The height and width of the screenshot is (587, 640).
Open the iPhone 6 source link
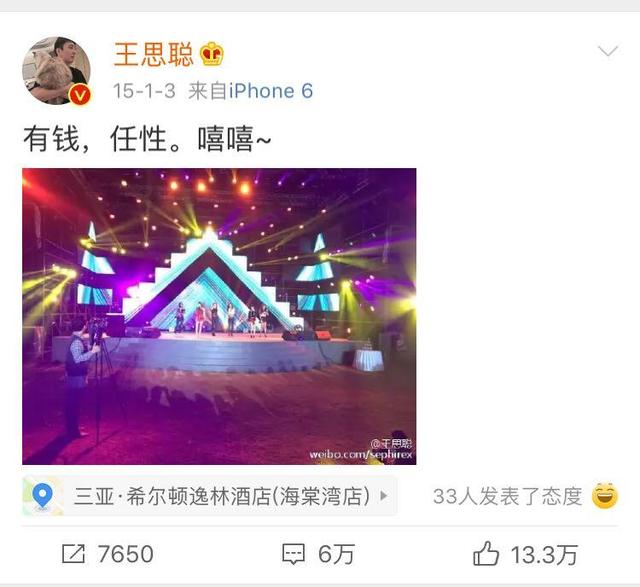pyautogui.click(x=271, y=91)
